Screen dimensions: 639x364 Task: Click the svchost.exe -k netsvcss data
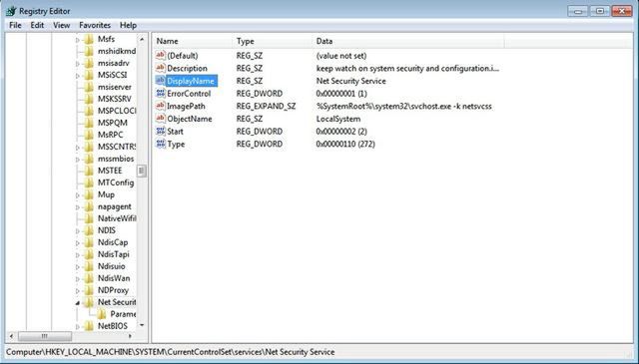(x=403, y=107)
